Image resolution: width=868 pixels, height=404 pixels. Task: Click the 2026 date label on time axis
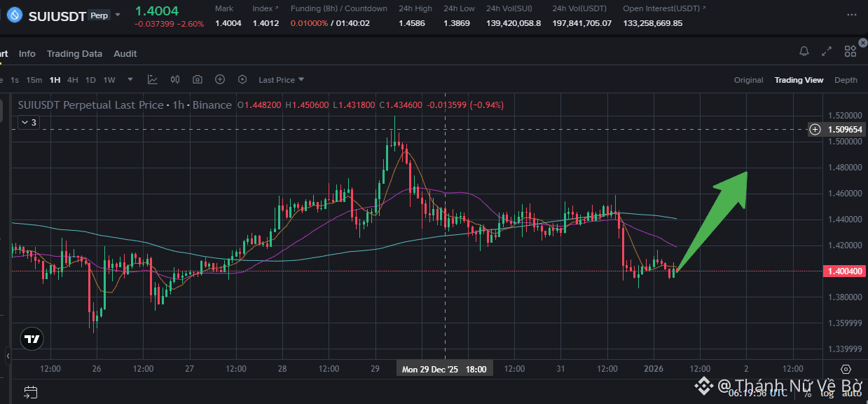pos(653,369)
